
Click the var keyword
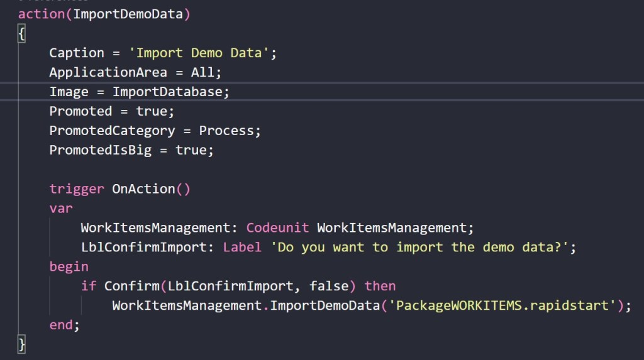tap(61, 209)
